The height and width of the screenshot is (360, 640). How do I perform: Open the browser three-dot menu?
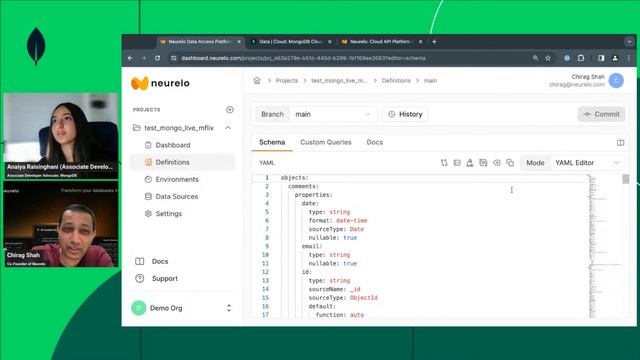(x=629, y=58)
